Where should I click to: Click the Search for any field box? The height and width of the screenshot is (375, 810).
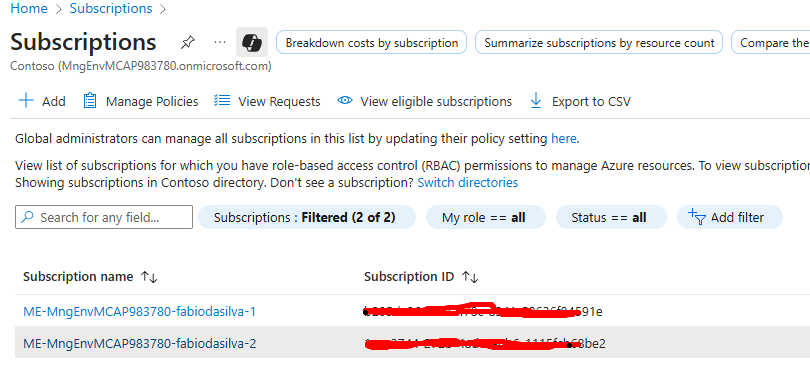(104, 217)
